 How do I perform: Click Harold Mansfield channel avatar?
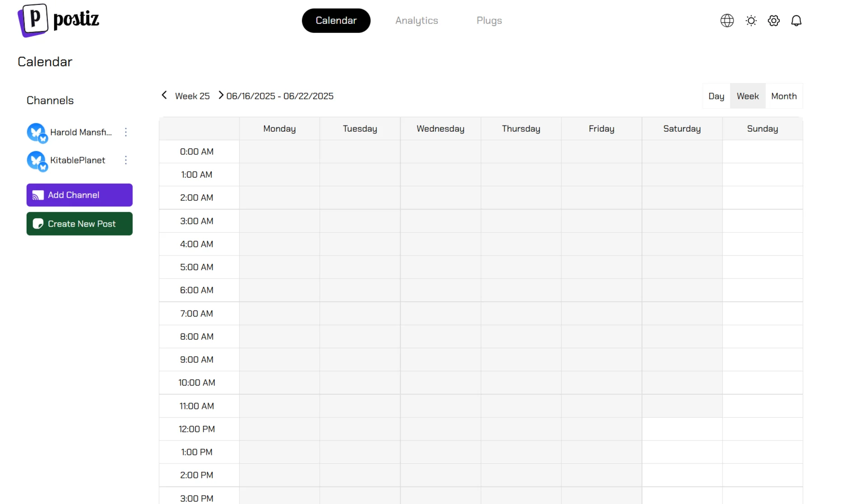coord(36,133)
